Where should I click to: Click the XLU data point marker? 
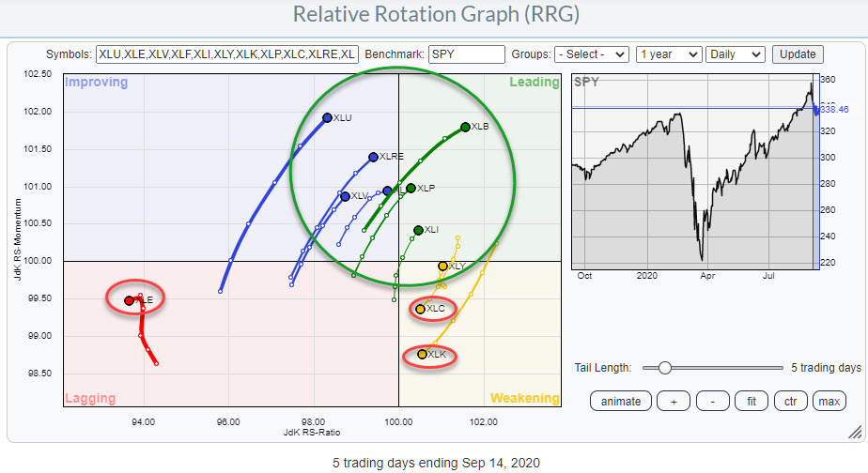(x=327, y=118)
